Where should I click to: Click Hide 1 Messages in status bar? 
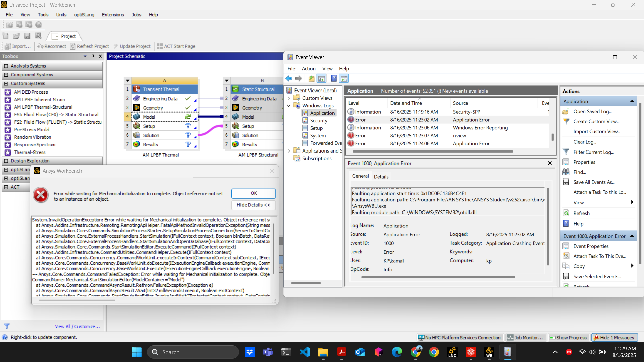click(614, 338)
